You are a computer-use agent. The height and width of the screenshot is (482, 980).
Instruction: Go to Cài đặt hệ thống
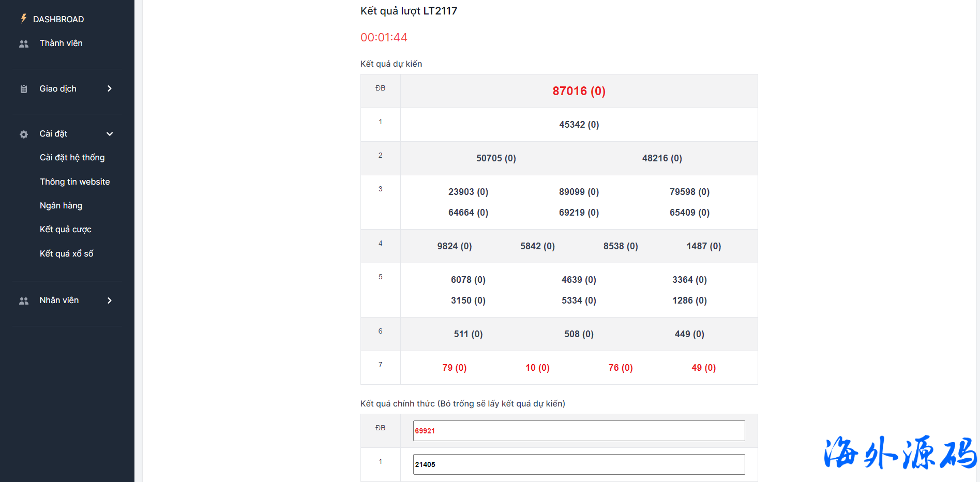(72, 158)
